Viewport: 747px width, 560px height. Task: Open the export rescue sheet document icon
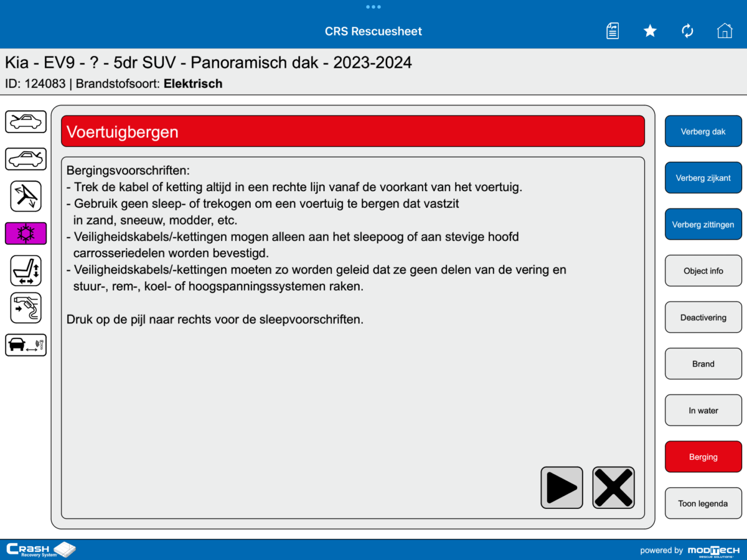click(x=613, y=31)
